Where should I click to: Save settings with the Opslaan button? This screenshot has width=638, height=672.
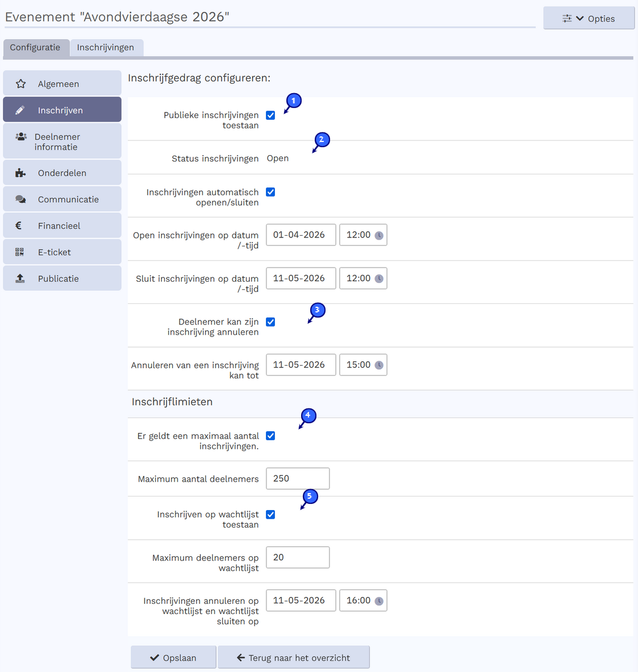[173, 658]
